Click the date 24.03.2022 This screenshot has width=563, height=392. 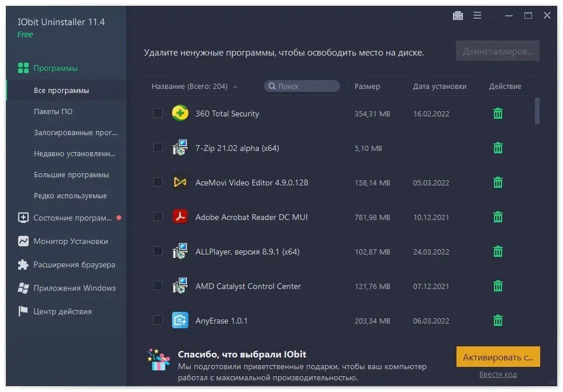(x=431, y=252)
